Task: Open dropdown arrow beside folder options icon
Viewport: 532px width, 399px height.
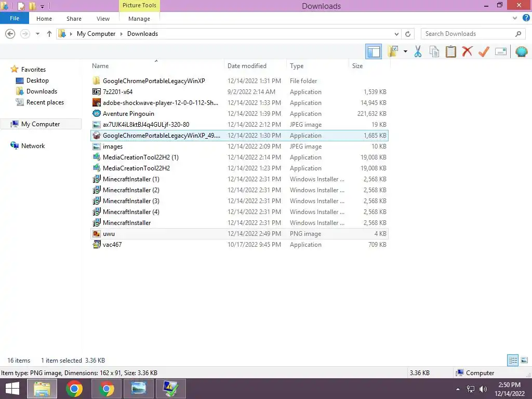Action: tap(405, 51)
